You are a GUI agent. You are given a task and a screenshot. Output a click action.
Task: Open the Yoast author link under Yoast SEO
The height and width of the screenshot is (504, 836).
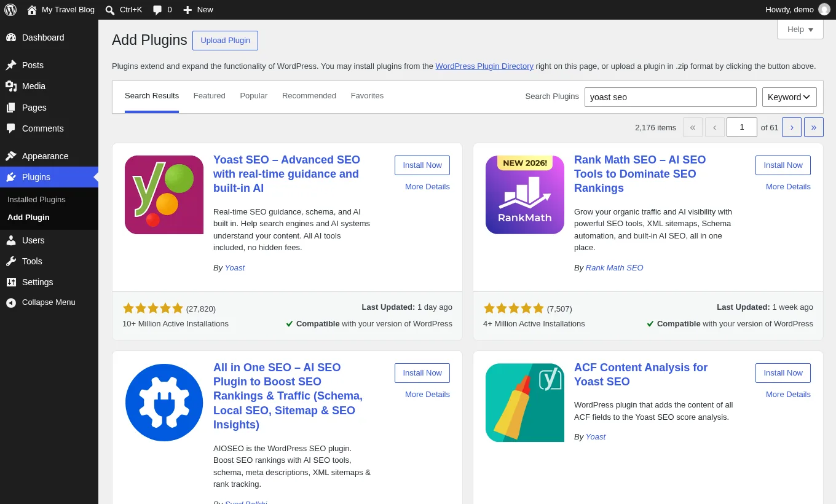tap(235, 268)
